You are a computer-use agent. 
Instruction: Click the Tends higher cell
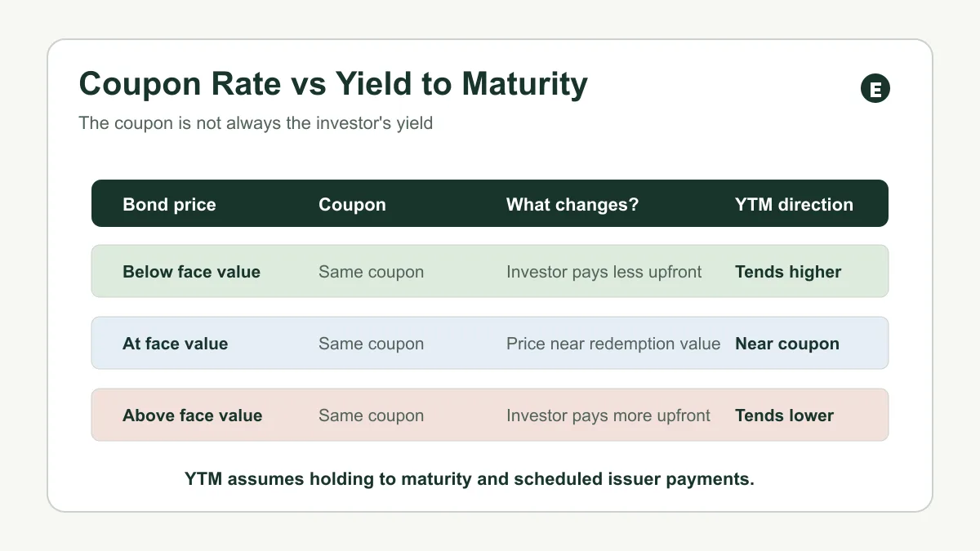pyautogui.click(x=788, y=272)
